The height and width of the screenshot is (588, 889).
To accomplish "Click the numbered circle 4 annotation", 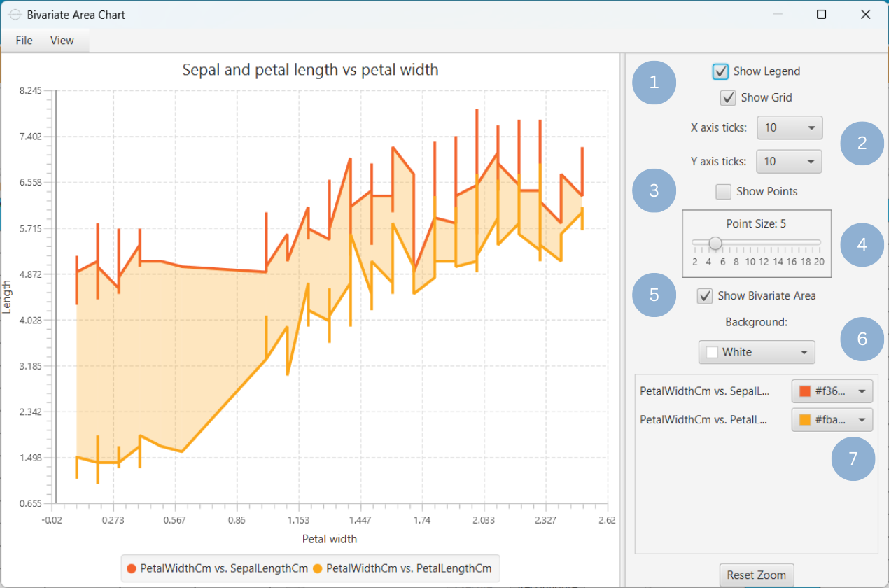I will pyautogui.click(x=862, y=244).
